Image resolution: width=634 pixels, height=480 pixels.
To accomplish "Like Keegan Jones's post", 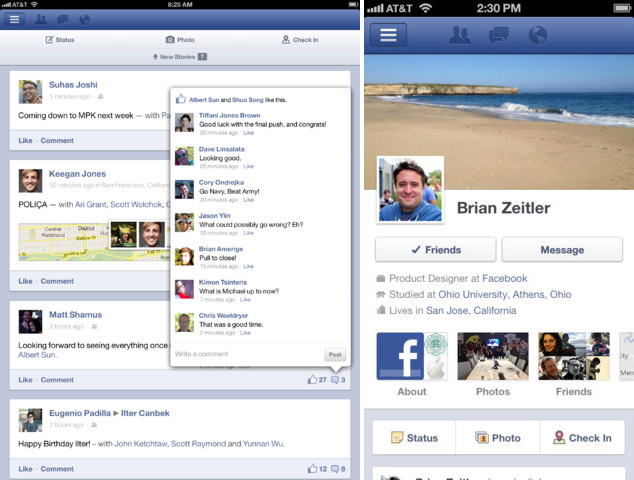I will [25, 281].
